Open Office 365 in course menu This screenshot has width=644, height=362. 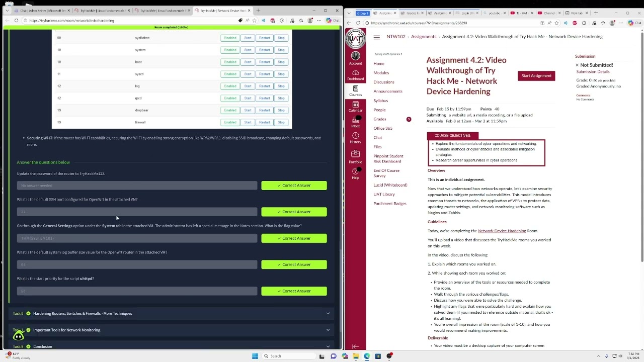coord(382,128)
